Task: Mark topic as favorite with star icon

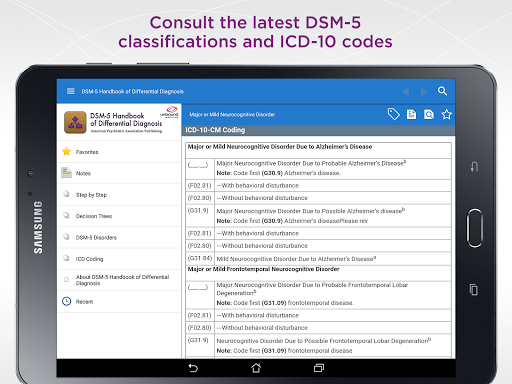Action: point(447,114)
